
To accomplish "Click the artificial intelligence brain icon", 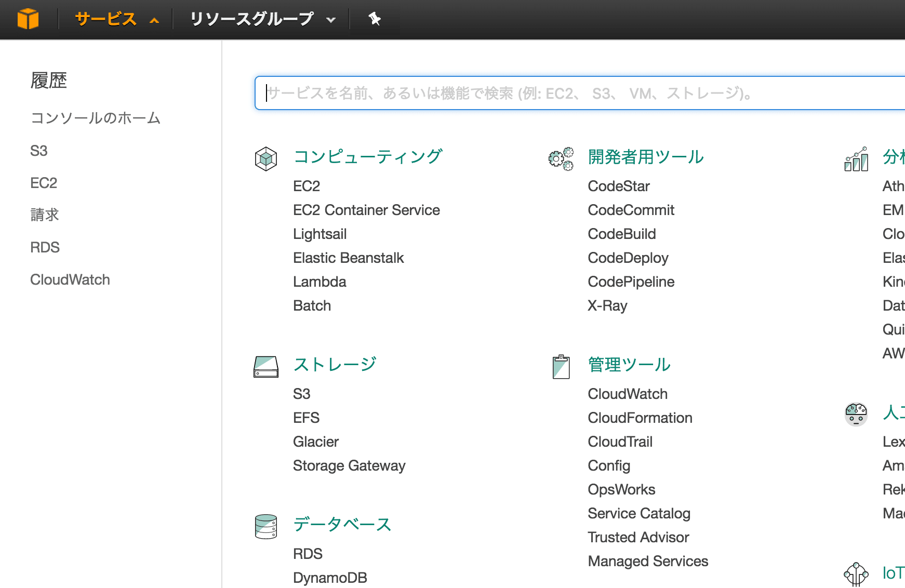I will (x=856, y=415).
